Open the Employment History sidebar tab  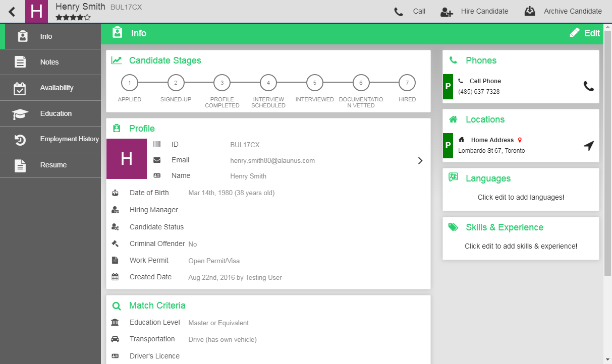[x=50, y=139]
